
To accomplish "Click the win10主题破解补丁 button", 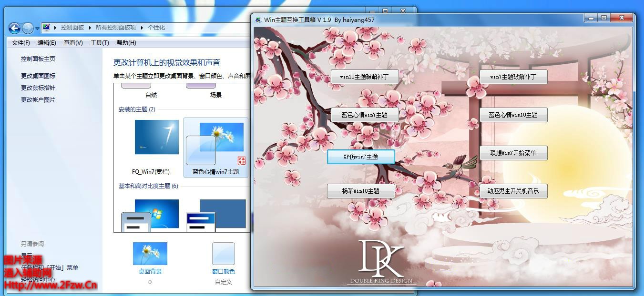I will (365, 77).
